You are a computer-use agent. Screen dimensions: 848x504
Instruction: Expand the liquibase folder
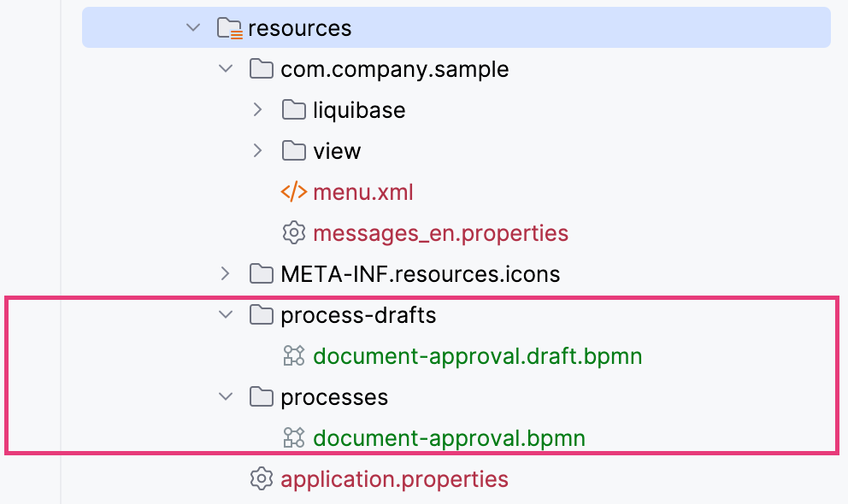click(x=257, y=109)
